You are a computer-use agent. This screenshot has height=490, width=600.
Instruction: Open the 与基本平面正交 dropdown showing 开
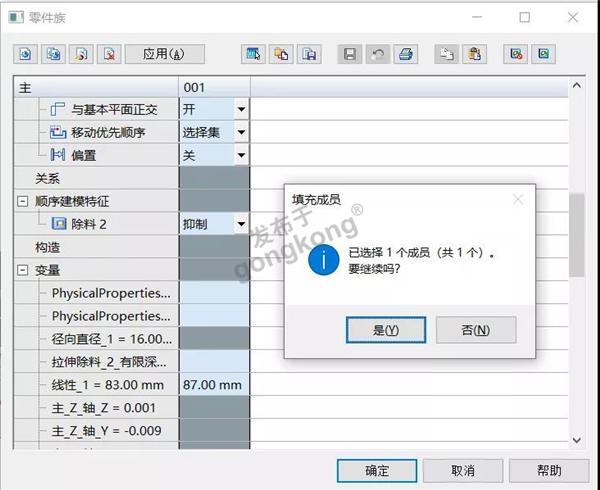coord(241,109)
